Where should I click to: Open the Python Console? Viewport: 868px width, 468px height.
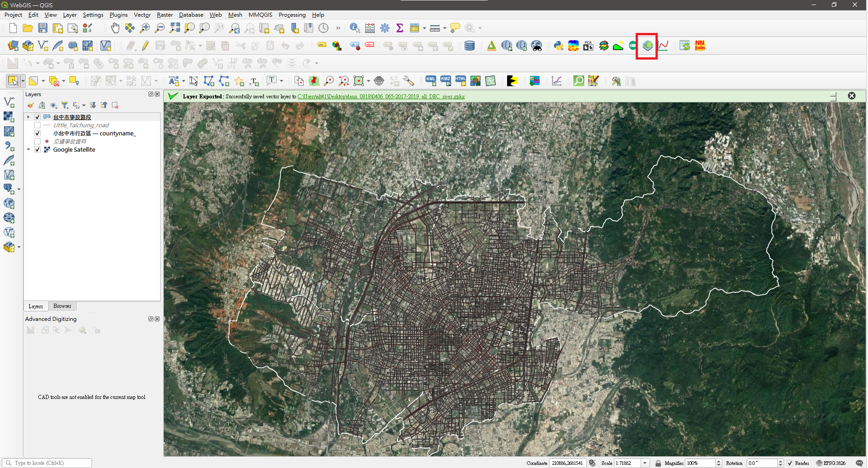[559, 46]
